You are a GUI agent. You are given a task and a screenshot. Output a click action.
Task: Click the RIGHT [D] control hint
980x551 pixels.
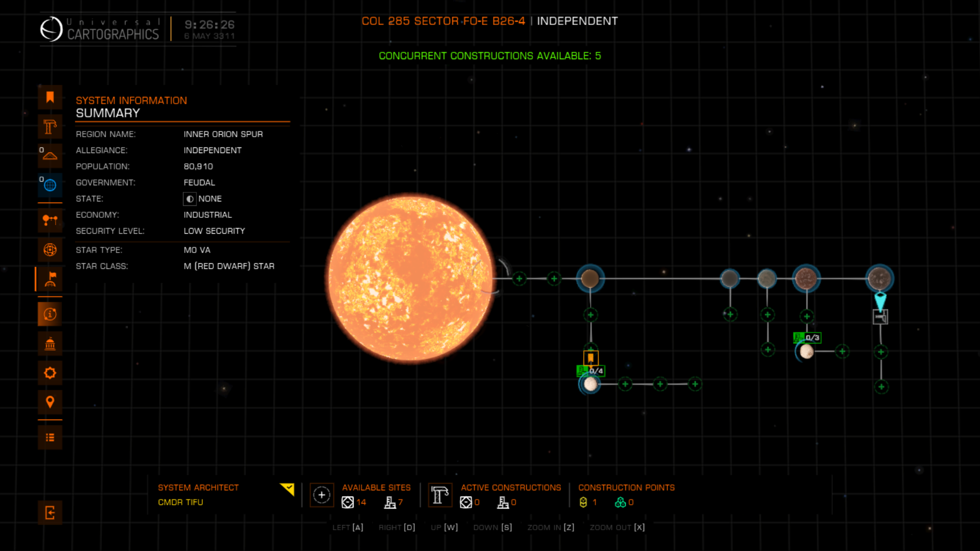click(x=397, y=528)
